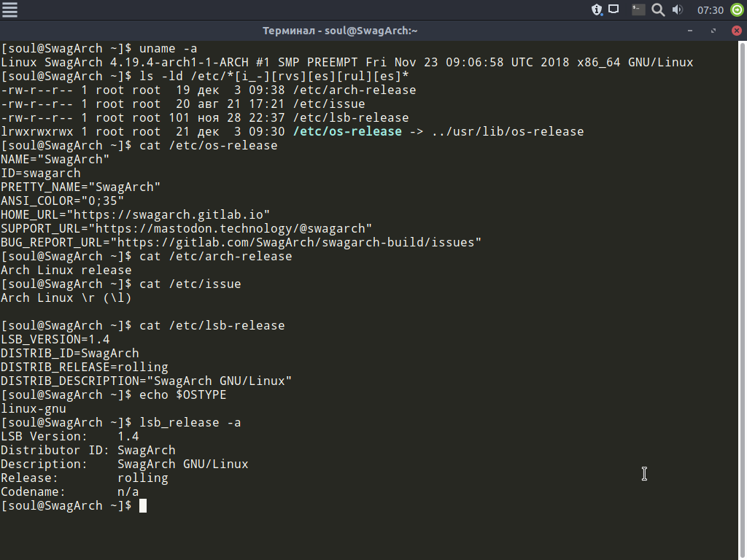Click the terminal title bar text

click(x=340, y=31)
